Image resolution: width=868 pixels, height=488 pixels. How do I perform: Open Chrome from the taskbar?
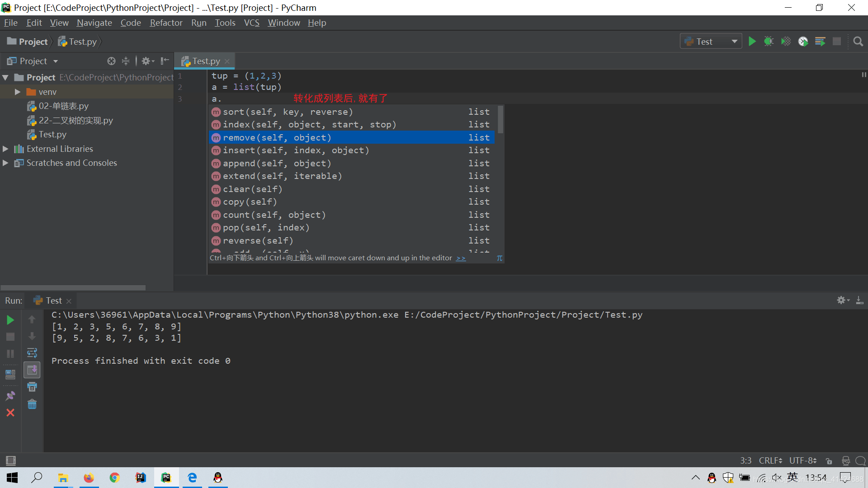tap(114, 478)
